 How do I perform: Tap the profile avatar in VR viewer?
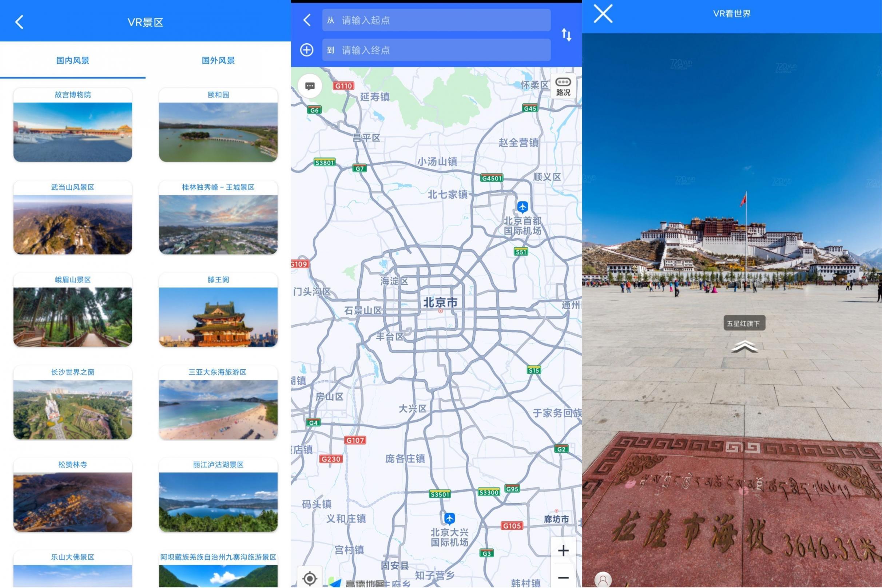[603, 580]
